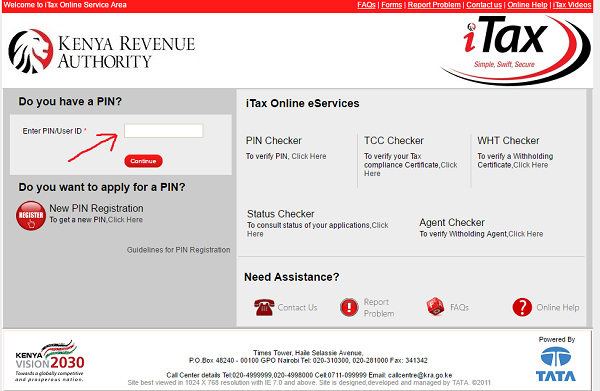This screenshot has height=391, width=600.
Task: Click TCC Checker heading
Action: [x=394, y=141]
